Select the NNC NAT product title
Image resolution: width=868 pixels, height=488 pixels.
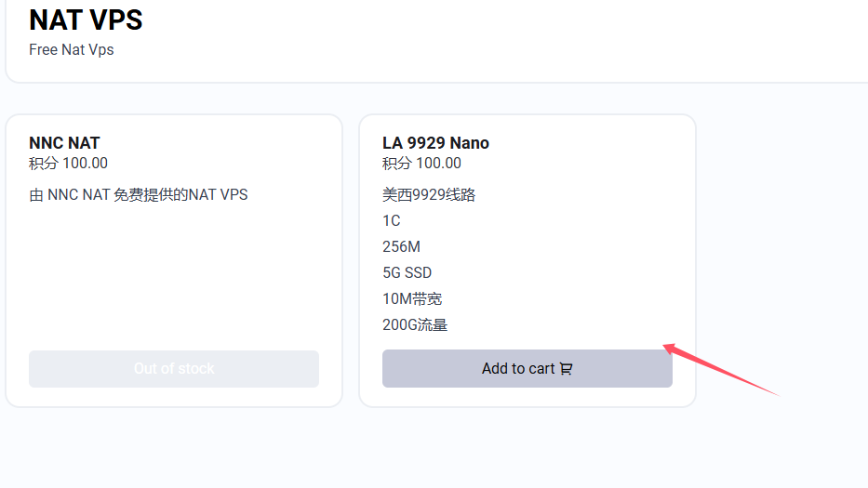pos(64,143)
